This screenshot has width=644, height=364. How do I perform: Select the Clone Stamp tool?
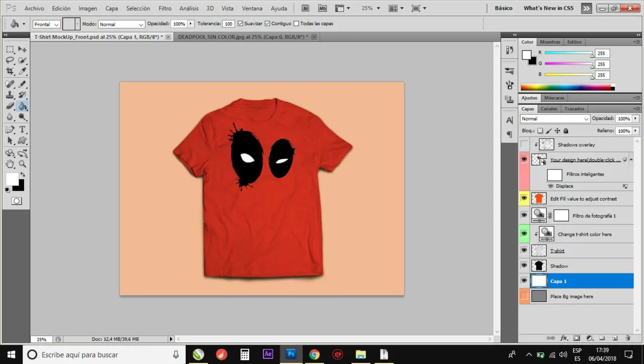click(x=10, y=95)
